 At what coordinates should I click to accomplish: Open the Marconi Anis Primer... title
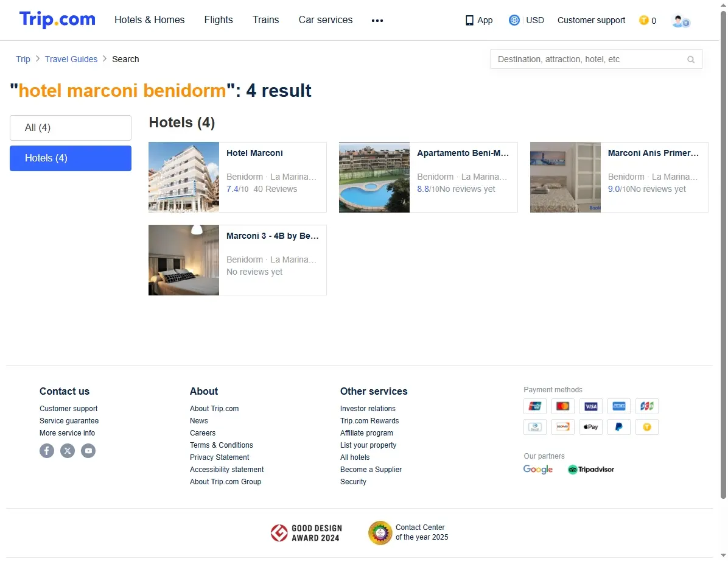click(x=653, y=153)
